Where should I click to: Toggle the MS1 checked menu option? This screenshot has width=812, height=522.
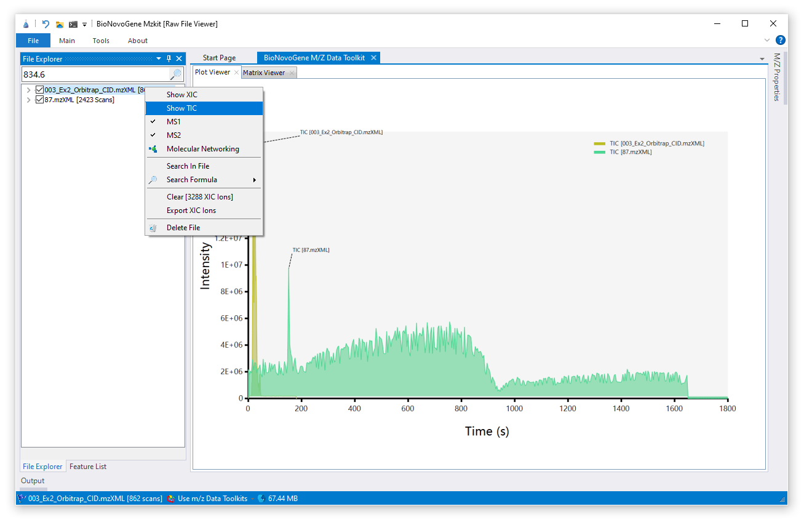click(x=204, y=122)
